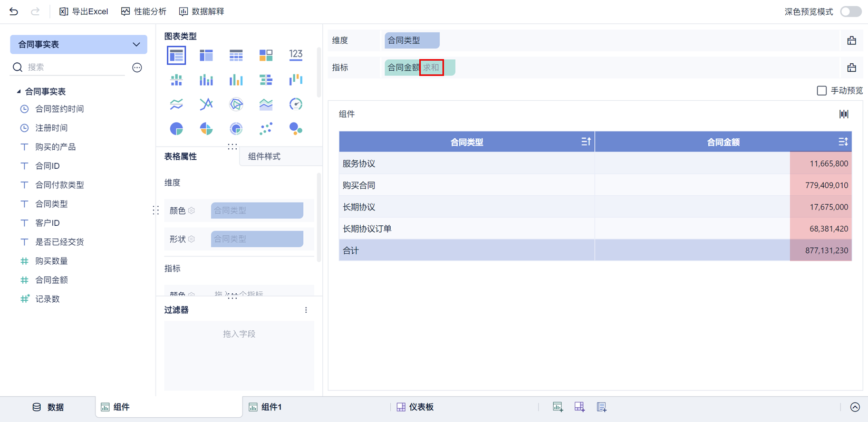
Task: Choose the rose chart type
Action: (206, 128)
